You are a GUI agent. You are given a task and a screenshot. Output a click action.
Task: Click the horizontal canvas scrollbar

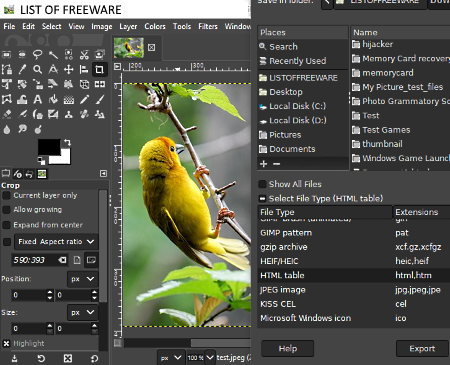point(187,342)
